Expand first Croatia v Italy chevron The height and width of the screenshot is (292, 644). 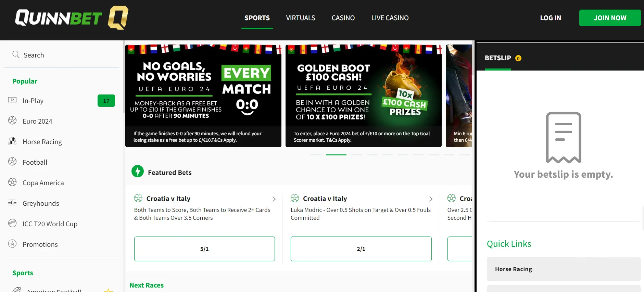274,199
